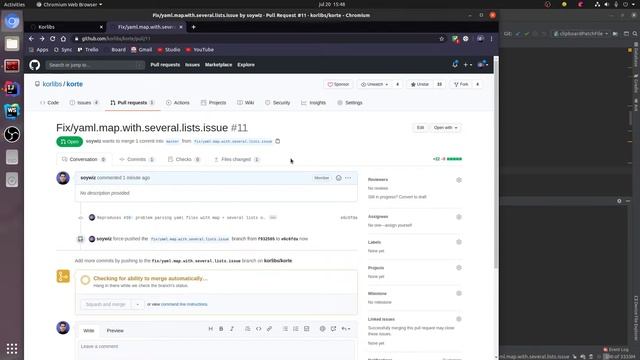
Task: Open the Commits tab of the PR
Action: pyautogui.click(x=137, y=160)
